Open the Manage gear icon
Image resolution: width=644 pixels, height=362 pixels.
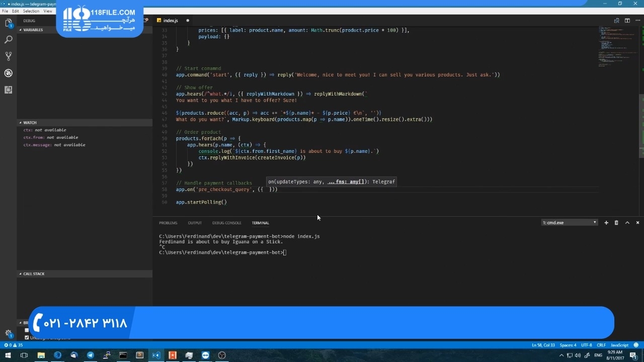[9, 333]
